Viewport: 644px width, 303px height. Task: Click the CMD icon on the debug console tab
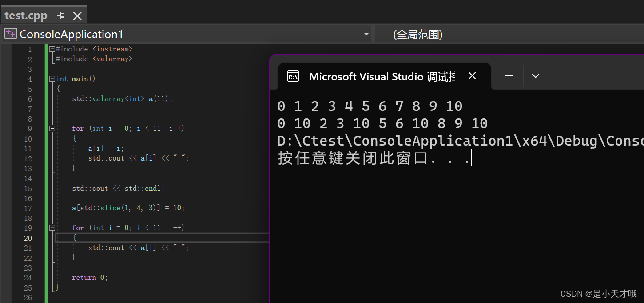(293, 76)
